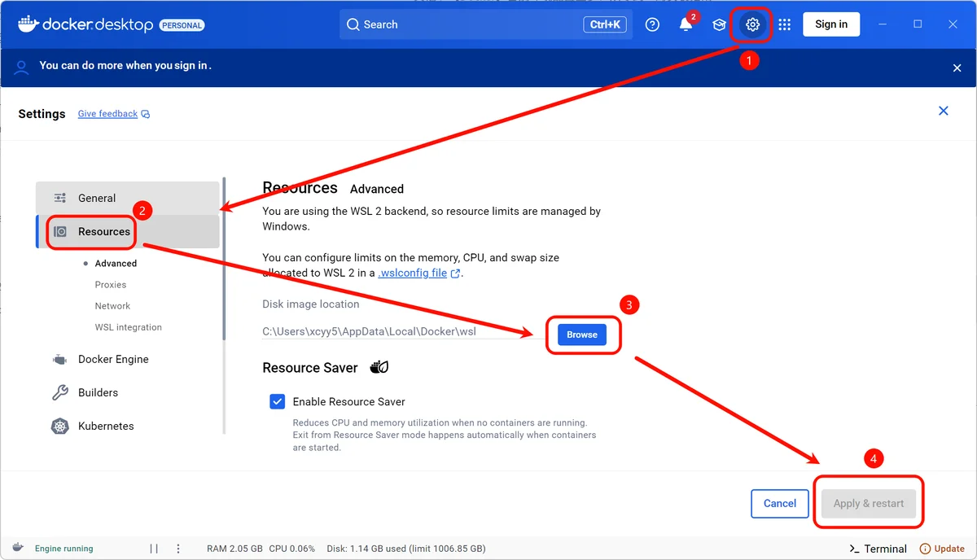Click the Give feedback link
Screen dimensions: 977x560
[107, 114]
